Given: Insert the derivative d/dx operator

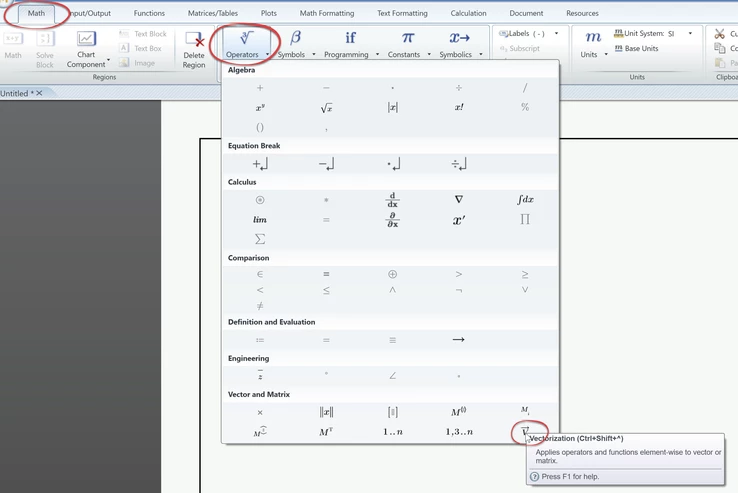Looking at the screenshot, I should tap(393, 200).
